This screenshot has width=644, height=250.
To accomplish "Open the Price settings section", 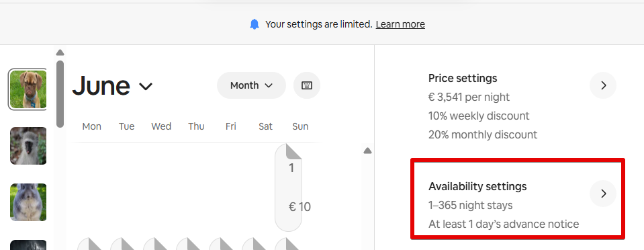I will (518, 106).
